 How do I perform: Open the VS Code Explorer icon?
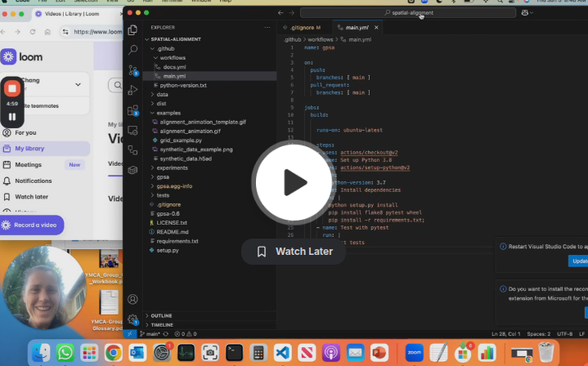(x=132, y=30)
